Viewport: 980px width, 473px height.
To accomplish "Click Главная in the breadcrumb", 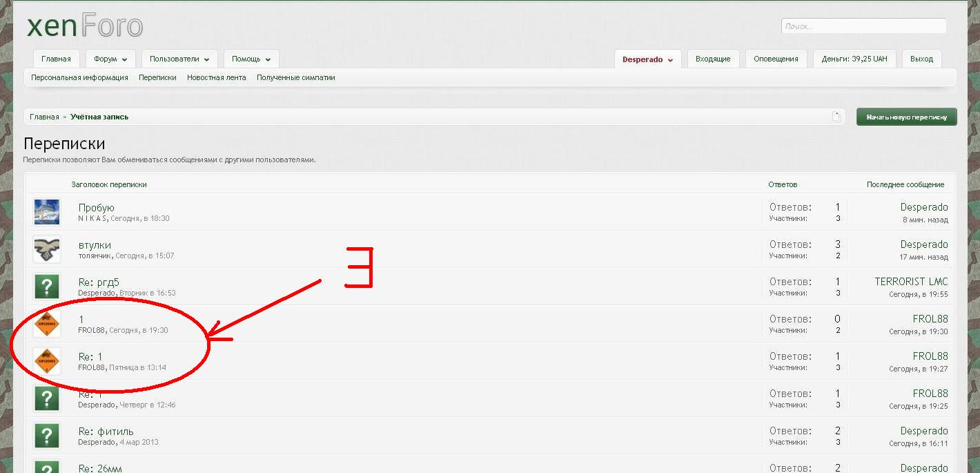I will (44, 117).
